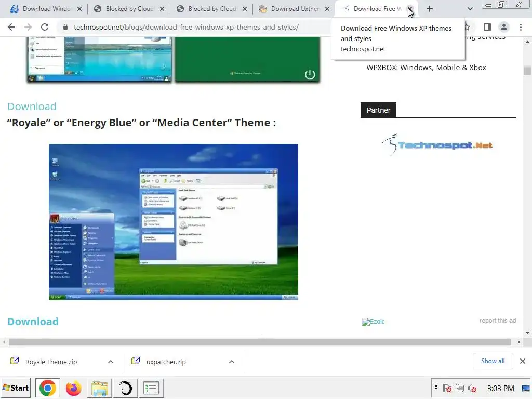Click the horizontal scrollbar left arrow

tap(4, 342)
